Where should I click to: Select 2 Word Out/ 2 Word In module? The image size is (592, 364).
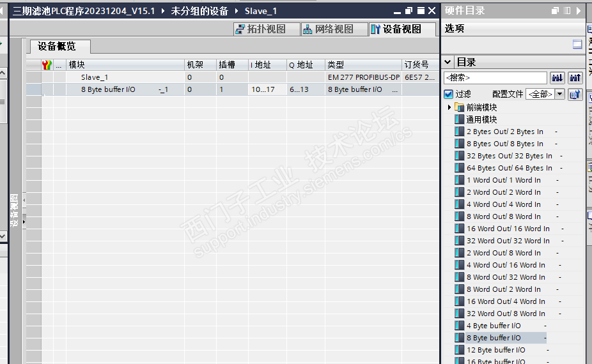504,192
